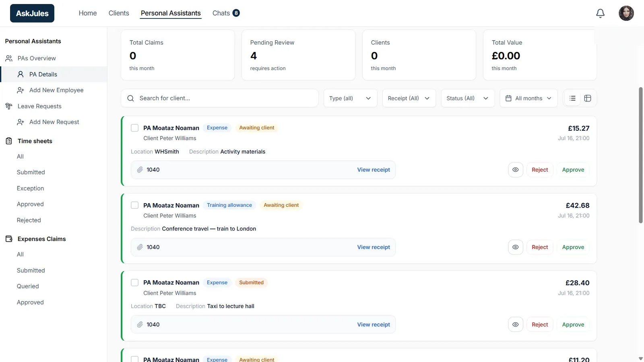
Task: Open the Status (All) filter dropdown
Action: [x=467, y=98]
